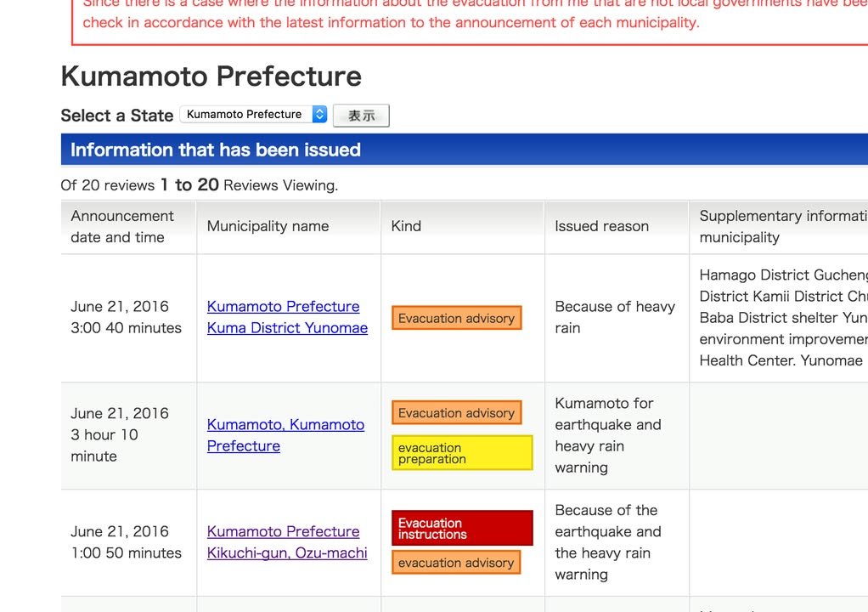Click the Municipality name column header
Image resolution: width=868 pixels, height=612 pixels.
[268, 226]
